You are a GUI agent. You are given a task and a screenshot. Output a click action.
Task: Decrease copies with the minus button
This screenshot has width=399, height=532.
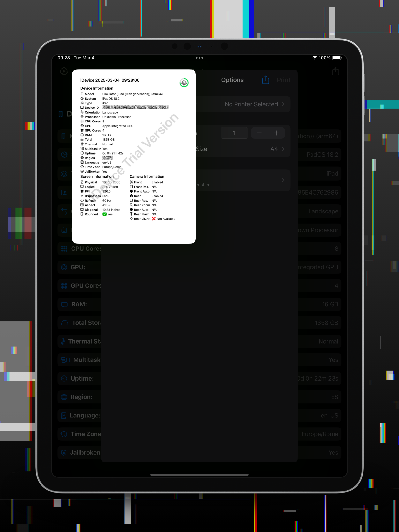click(x=259, y=133)
